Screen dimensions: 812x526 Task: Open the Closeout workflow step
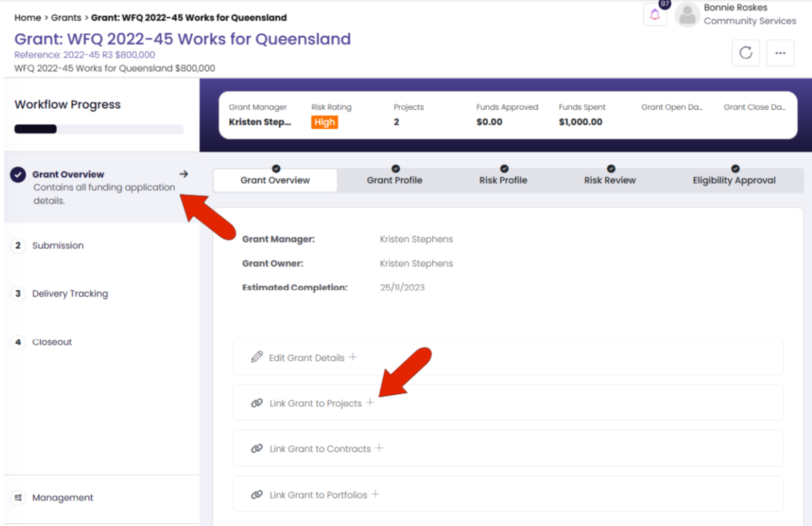pyautogui.click(x=52, y=342)
